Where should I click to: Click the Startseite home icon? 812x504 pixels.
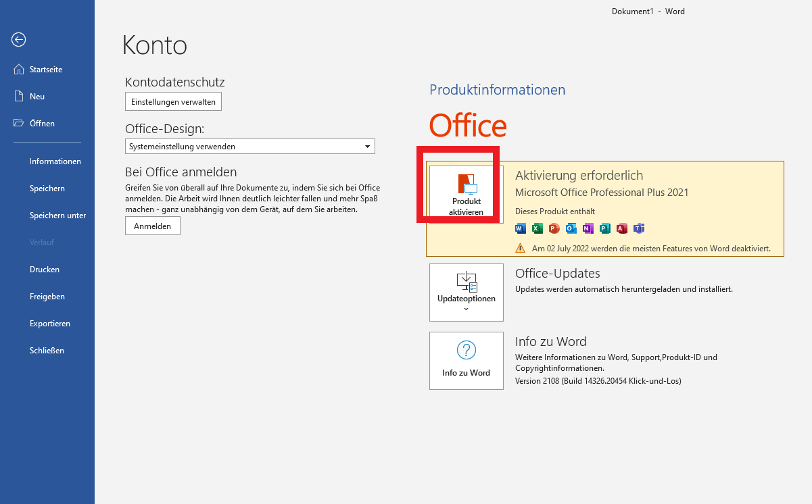click(19, 70)
